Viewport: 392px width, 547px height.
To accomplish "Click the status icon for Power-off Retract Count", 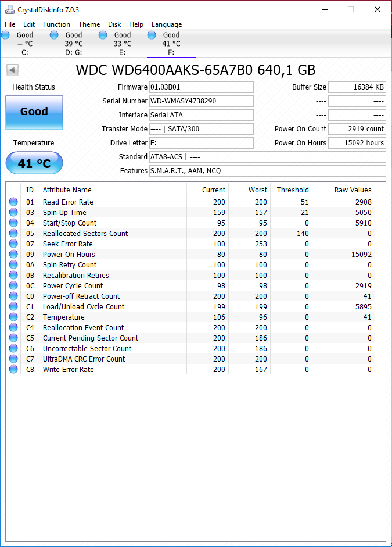I will coord(13,296).
